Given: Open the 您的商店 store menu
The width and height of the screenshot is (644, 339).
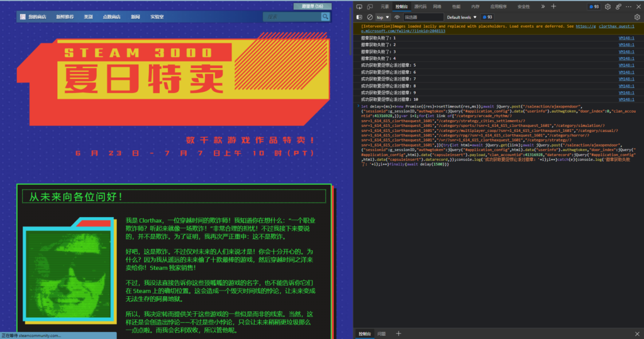Looking at the screenshot, I should click(x=37, y=17).
